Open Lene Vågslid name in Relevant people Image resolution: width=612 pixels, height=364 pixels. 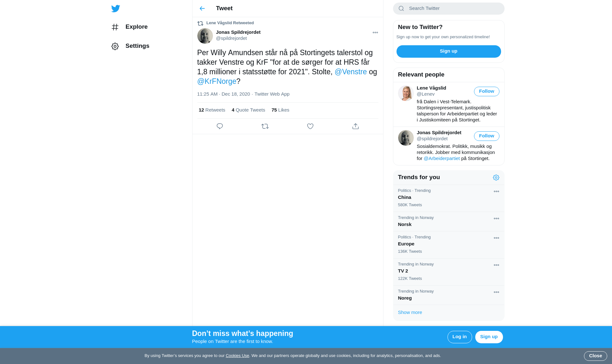click(431, 88)
